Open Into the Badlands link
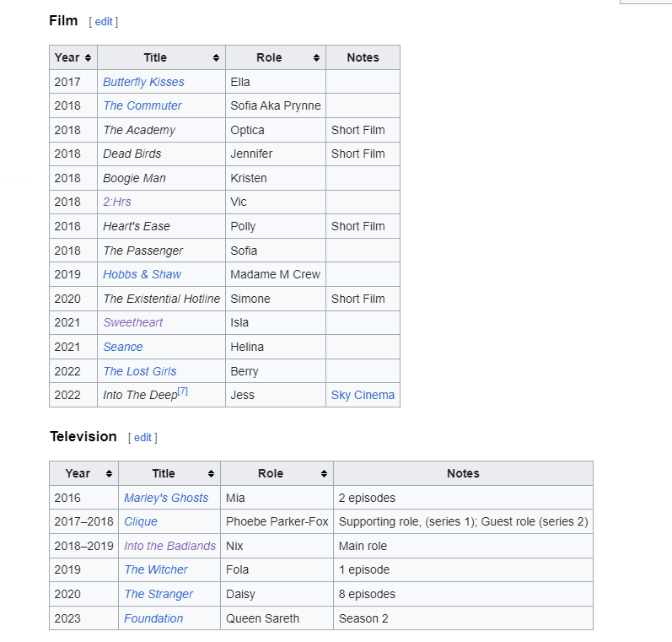Viewport: 672px width, 642px height. point(170,546)
